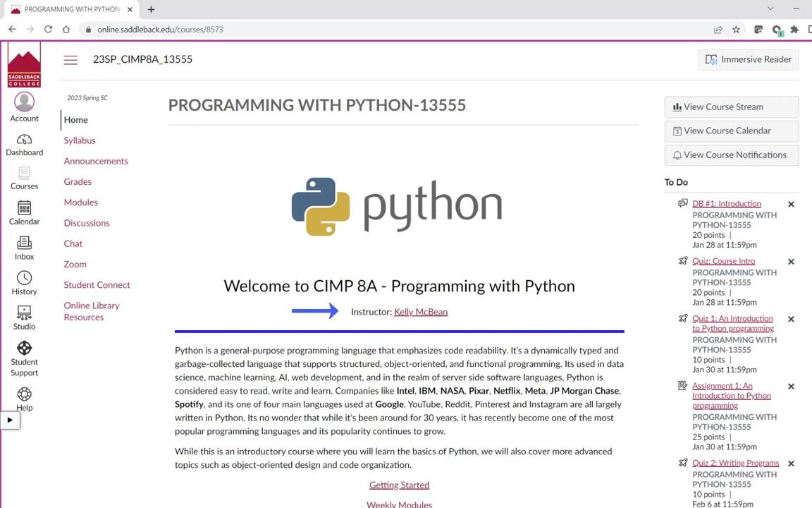This screenshot has width=812, height=508.
Task: Toggle the course navigation hamburger menu
Action: tap(70, 60)
